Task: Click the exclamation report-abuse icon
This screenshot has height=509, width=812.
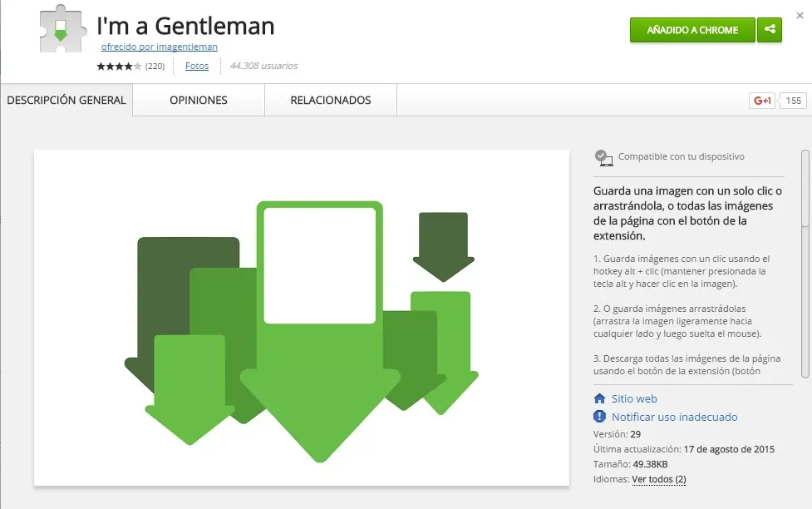Action: (599, 416)
